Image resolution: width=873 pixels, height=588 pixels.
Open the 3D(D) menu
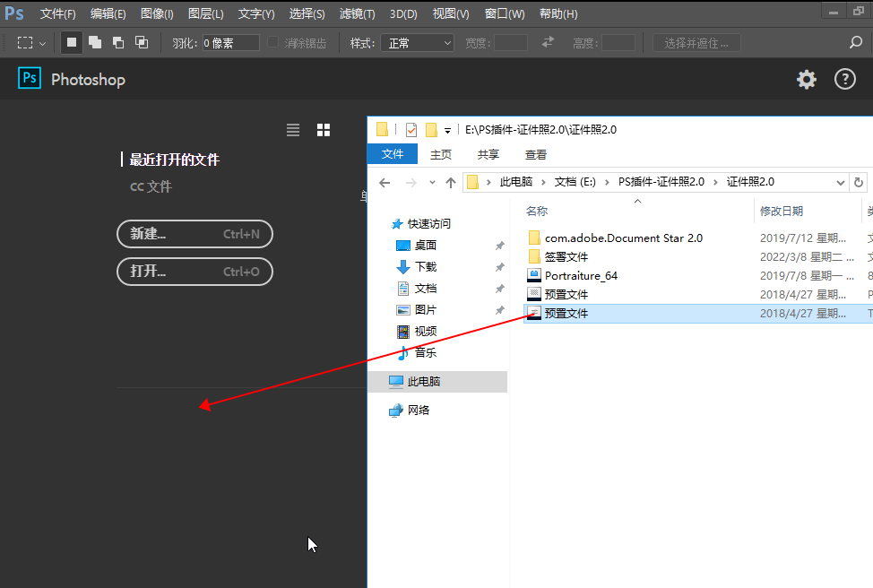[403, 14]
